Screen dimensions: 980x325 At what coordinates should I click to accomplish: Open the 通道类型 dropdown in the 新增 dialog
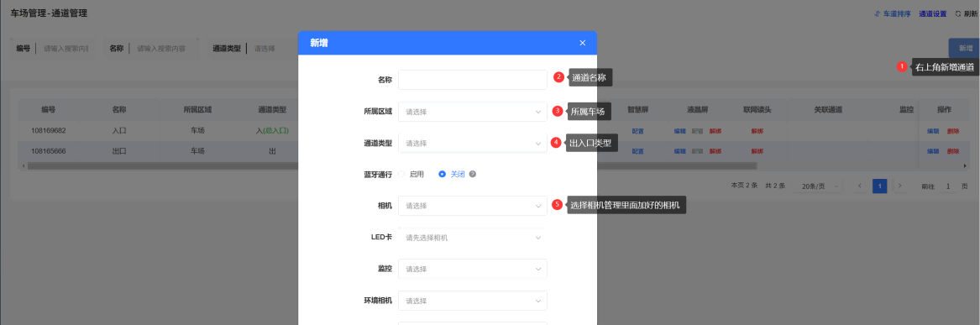[x=473, y=143]
